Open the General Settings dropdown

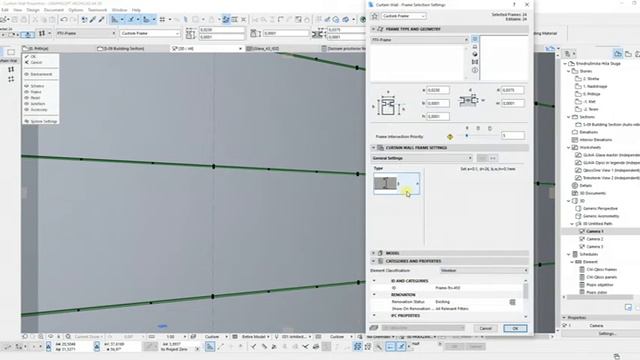pyautogui.click(x=422, y=158)
